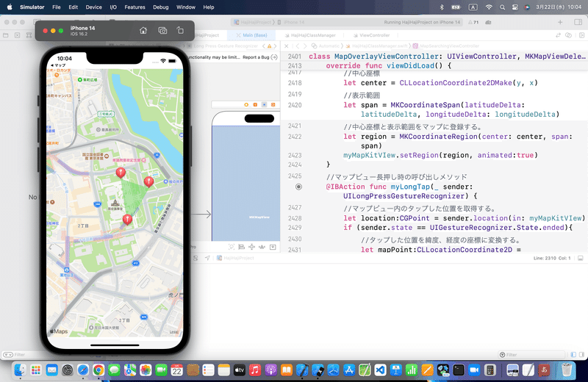The width and height of the screenshot is (588, 382).
Task: Open Google Chrome from the Dock
Action: pos(98,370)
